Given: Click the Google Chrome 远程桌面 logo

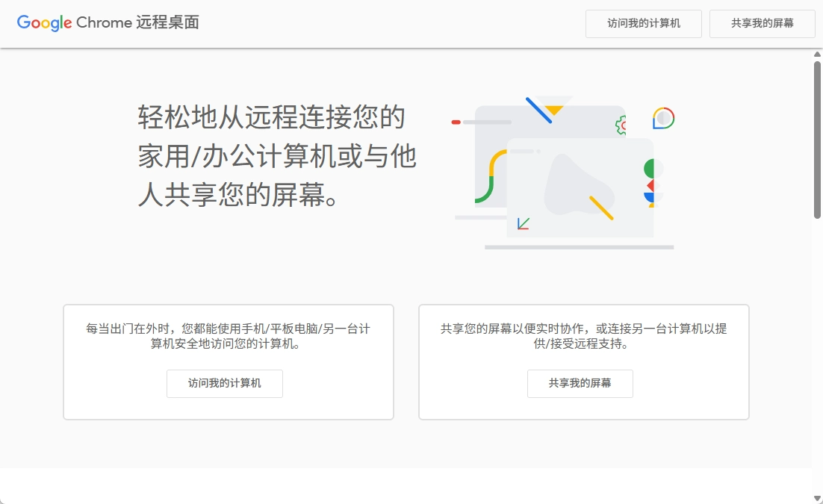Looking at the screenshot, I should click(108, 22).
